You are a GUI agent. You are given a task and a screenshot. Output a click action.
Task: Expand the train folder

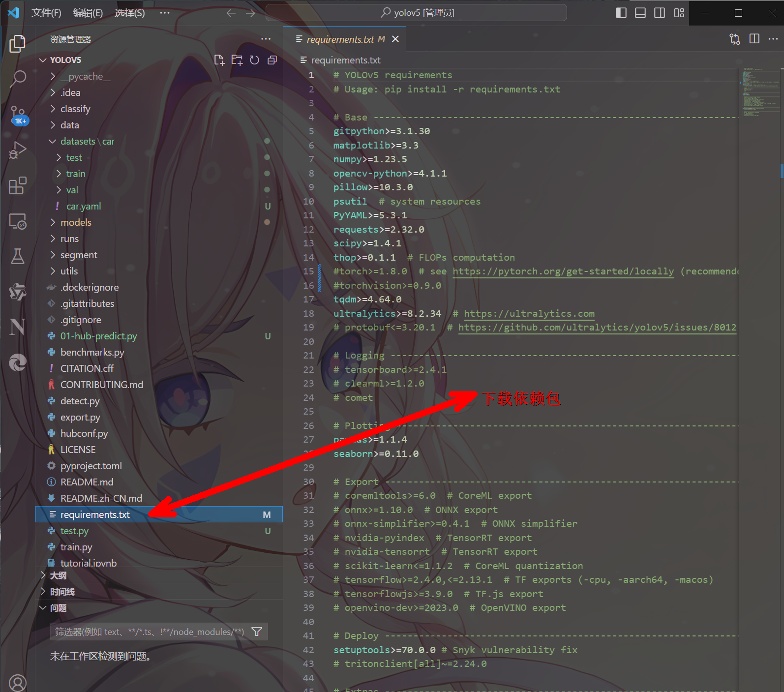(x=59, y=174)
